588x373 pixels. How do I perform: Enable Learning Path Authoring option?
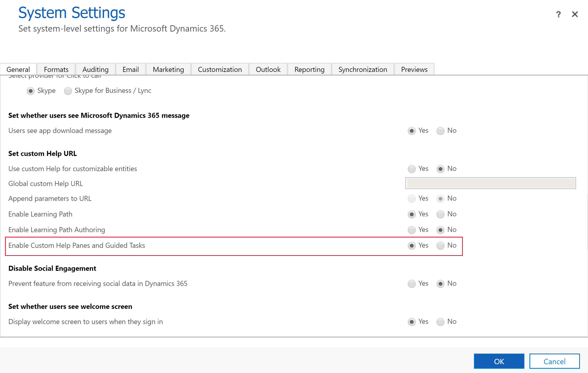click(411, 229)
